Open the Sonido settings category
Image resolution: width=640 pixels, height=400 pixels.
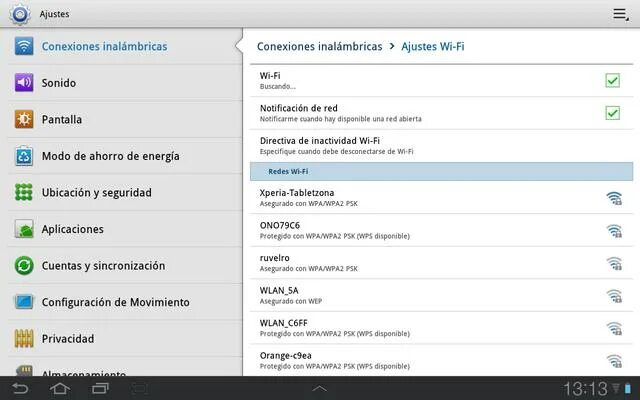[x=125, y=83]
